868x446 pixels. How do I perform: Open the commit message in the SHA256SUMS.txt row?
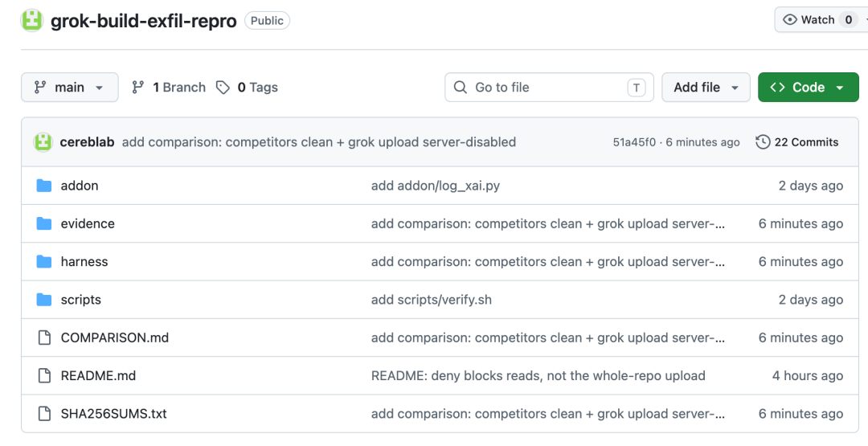point(548,414)
